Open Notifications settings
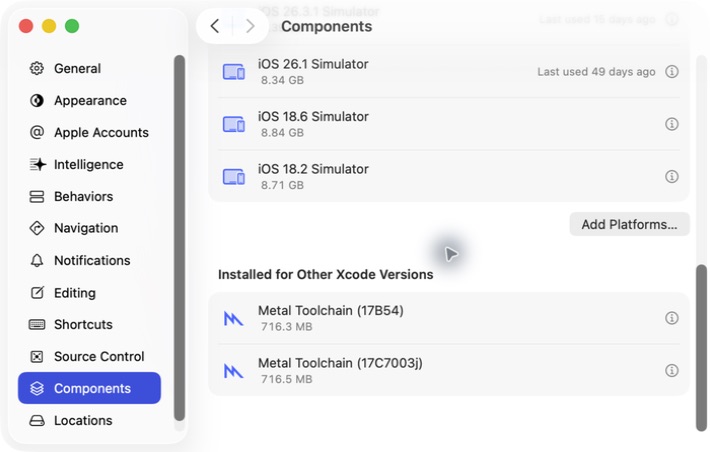 [89, 260]
